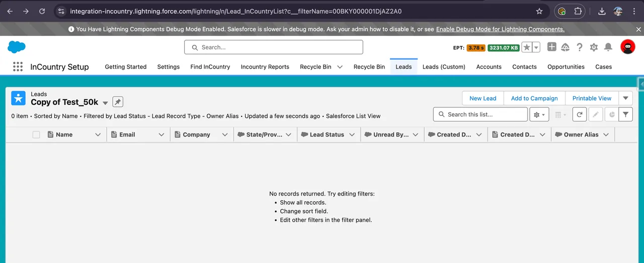Open the Trailhead guidance icon
The image size is (644, 263).
pos(565,47)
